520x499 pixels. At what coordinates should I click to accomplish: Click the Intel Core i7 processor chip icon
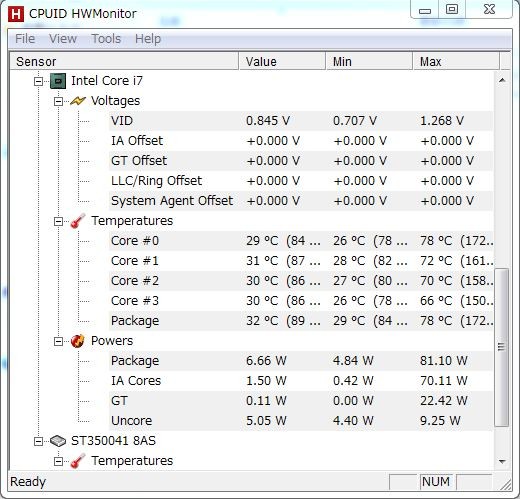coord(58,81)
